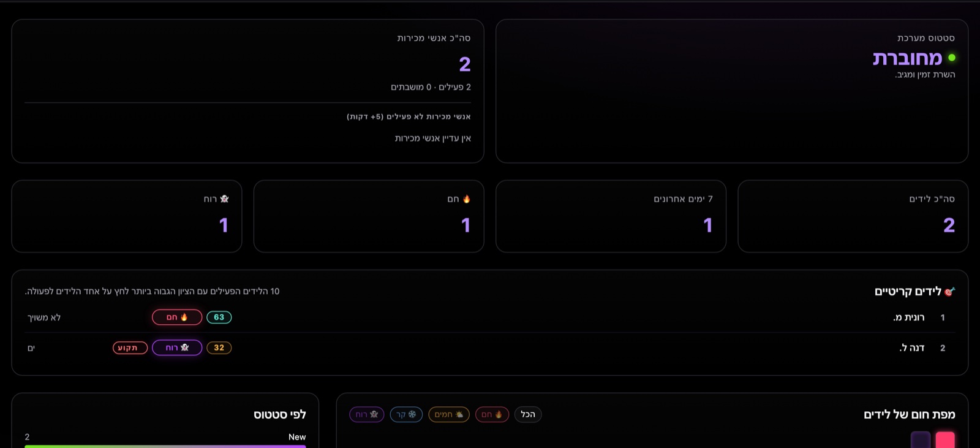Filter the heat map by חמים chip

(449, 414)
